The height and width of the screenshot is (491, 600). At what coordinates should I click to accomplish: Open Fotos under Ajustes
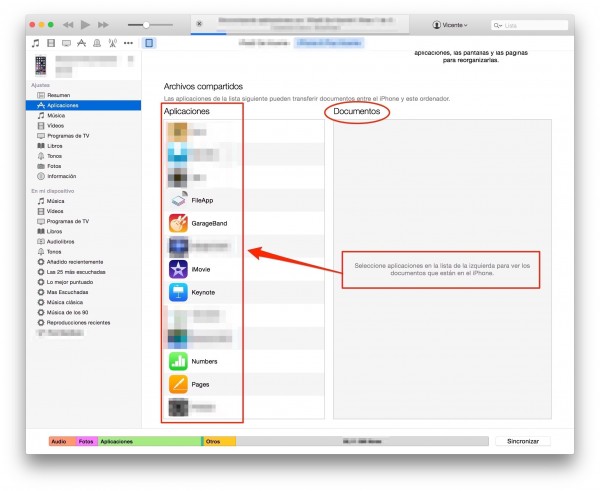(x=83, y=166)
